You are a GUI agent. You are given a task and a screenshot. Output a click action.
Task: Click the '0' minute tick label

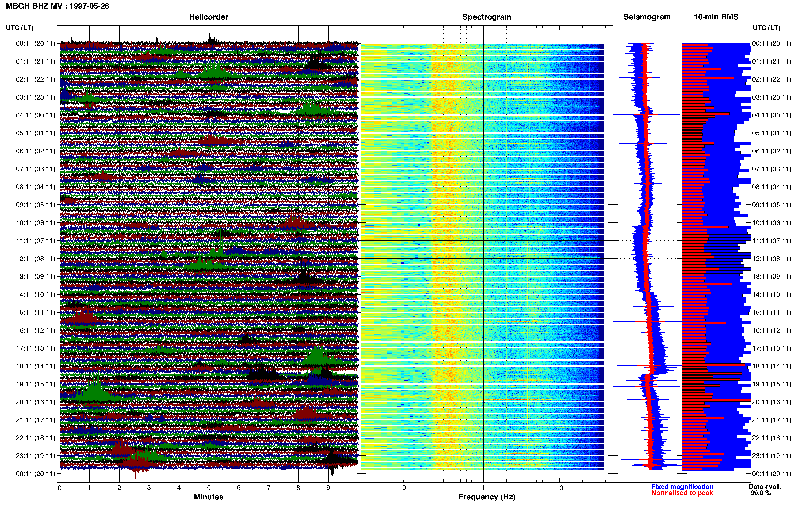click(59, 488)
